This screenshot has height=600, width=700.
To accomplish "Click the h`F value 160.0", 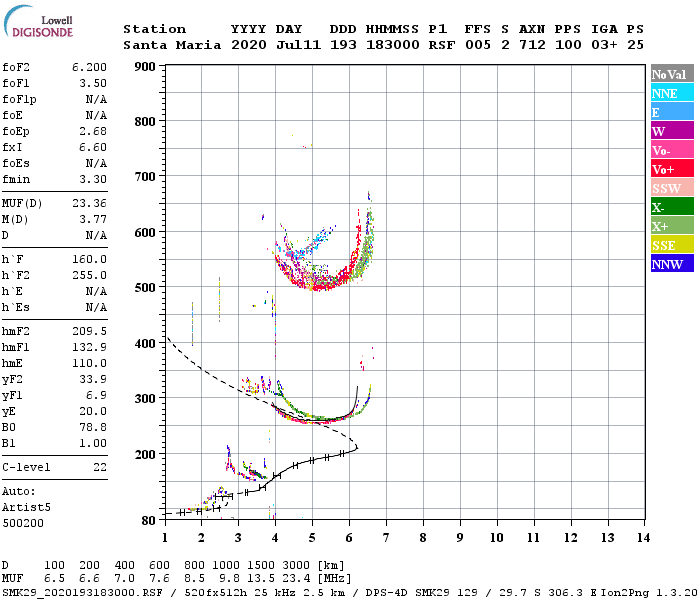I will point(89,259).
